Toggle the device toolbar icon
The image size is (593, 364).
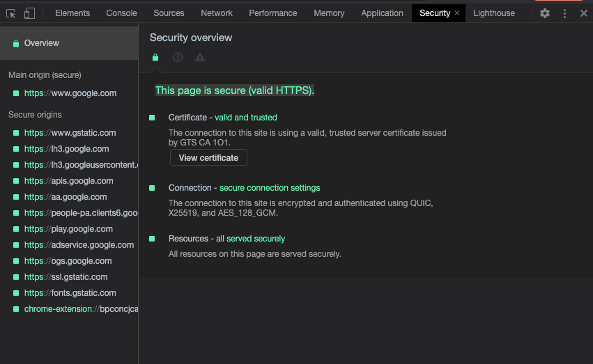(29, 13)
